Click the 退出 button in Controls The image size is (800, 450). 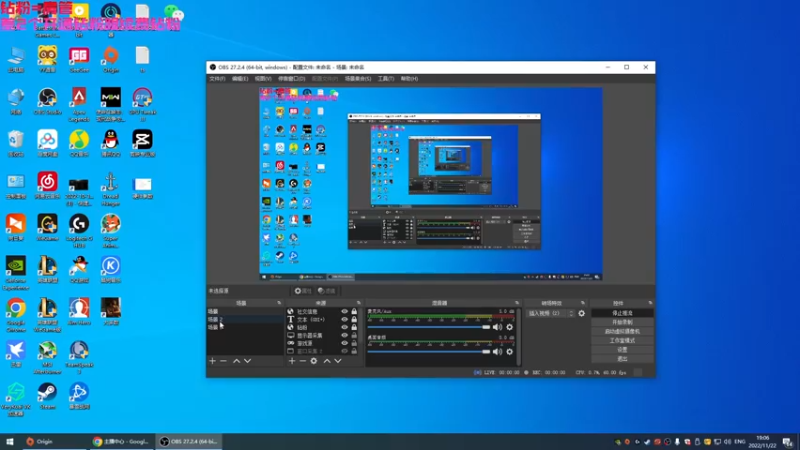point(622,359)
